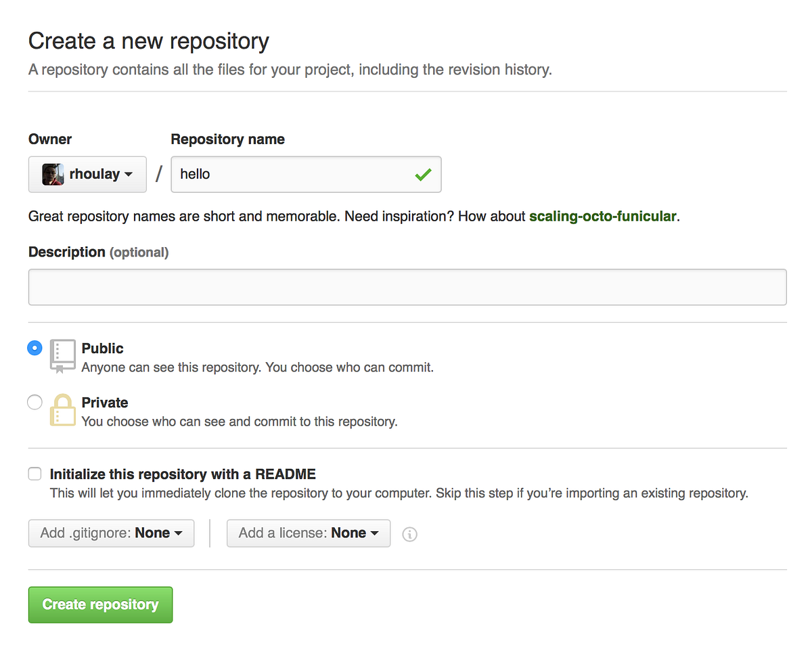Select the Private radio button
812x647 pixels.
[x=35, y=402]
